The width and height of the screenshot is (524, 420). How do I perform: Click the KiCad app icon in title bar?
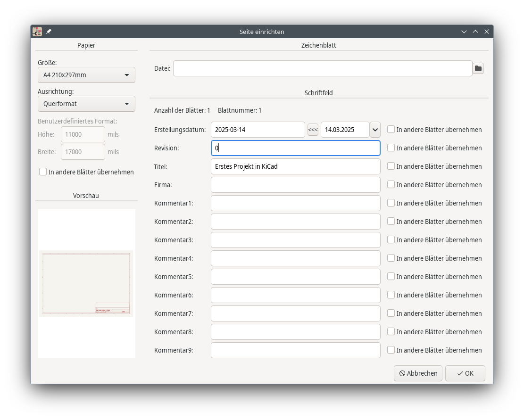[x=37, y=32]
